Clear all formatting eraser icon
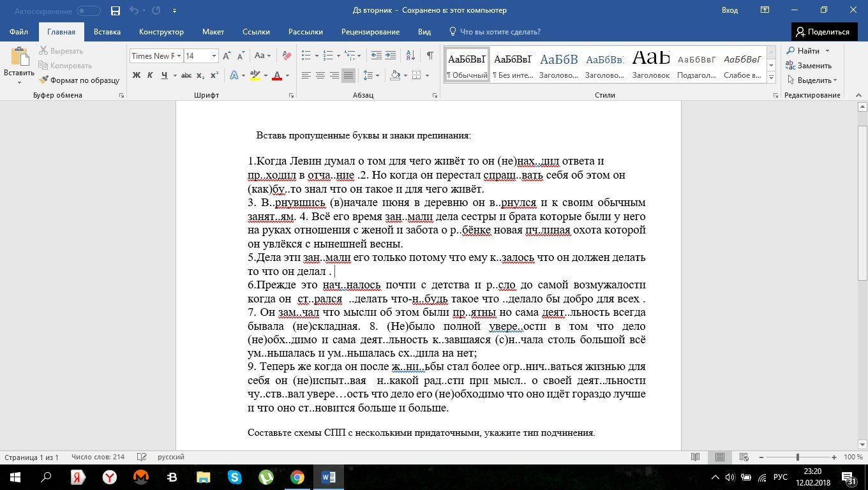This screenshot has height=490, width=868. pos(287,56)
